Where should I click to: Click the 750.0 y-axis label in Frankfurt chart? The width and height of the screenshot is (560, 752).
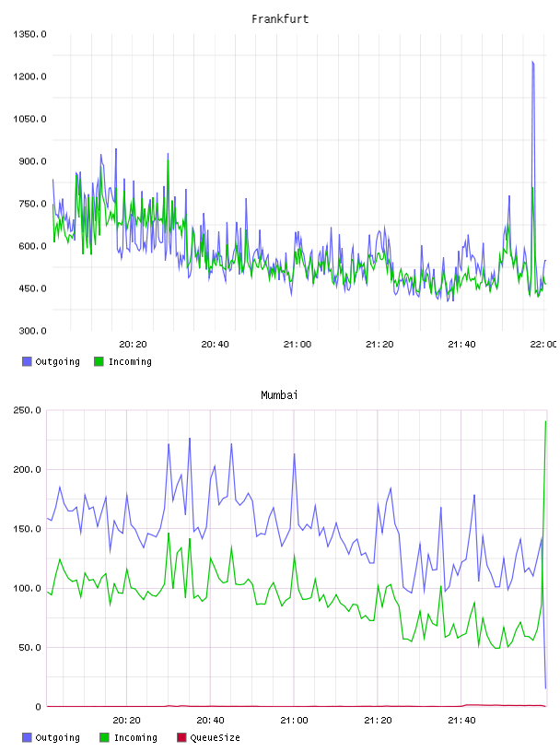point(32,204)
